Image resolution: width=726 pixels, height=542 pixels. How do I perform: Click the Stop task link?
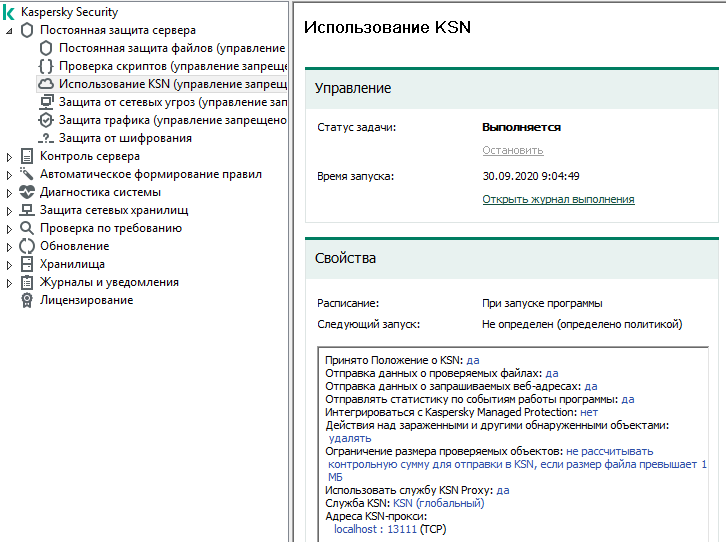[x=512, y=150]
